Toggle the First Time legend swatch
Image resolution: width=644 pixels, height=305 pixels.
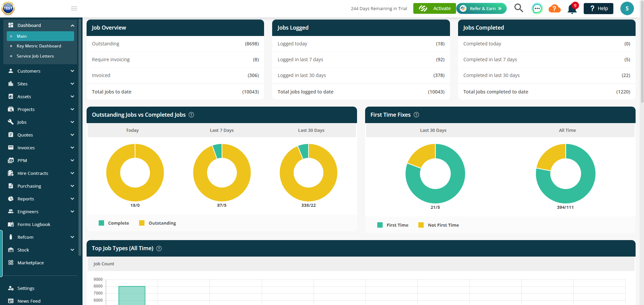point(380,225)
